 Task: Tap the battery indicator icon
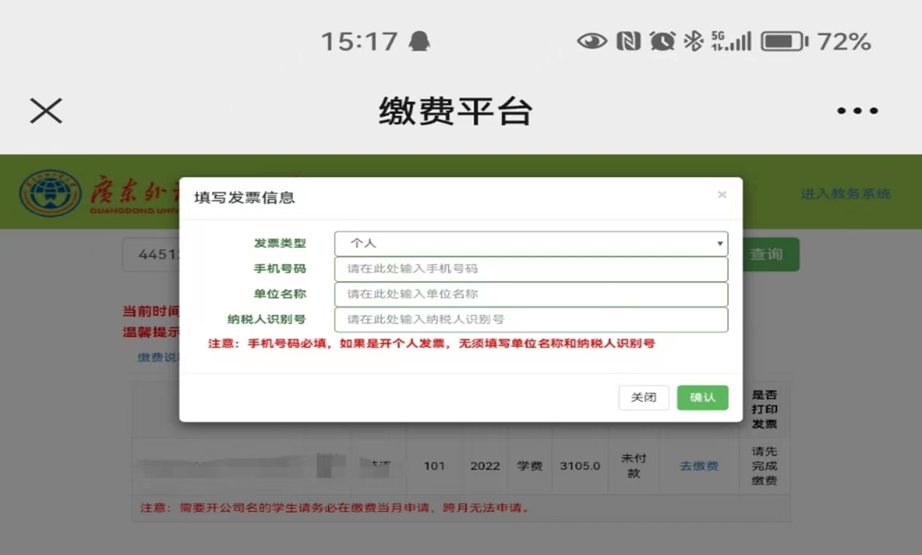click(x=784, y=41)
